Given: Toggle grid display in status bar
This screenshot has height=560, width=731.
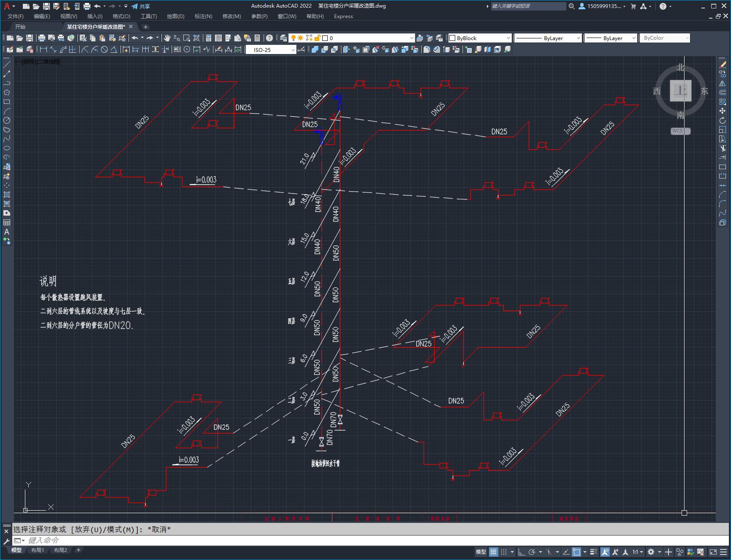Looking at the screenshot, I should (x=494, y=552).
